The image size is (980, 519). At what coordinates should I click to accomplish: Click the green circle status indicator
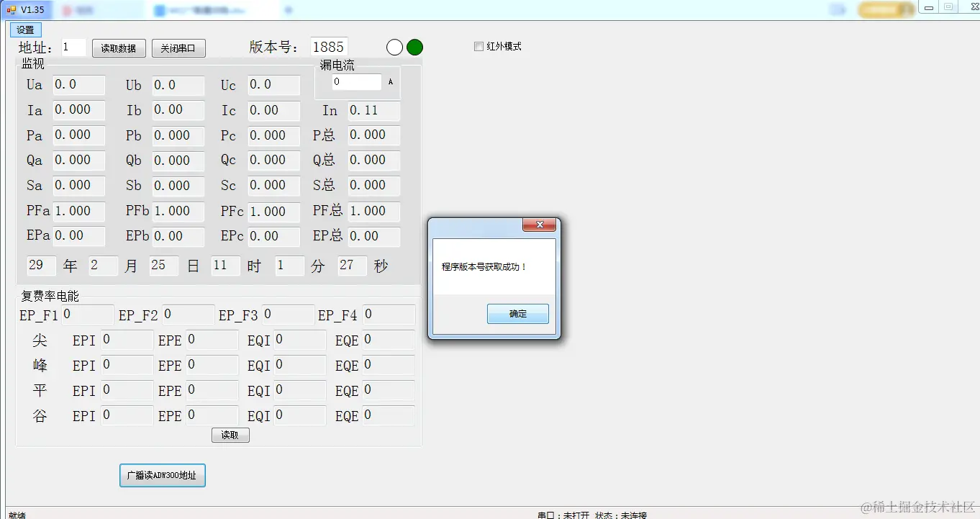(x=415, y=48)
